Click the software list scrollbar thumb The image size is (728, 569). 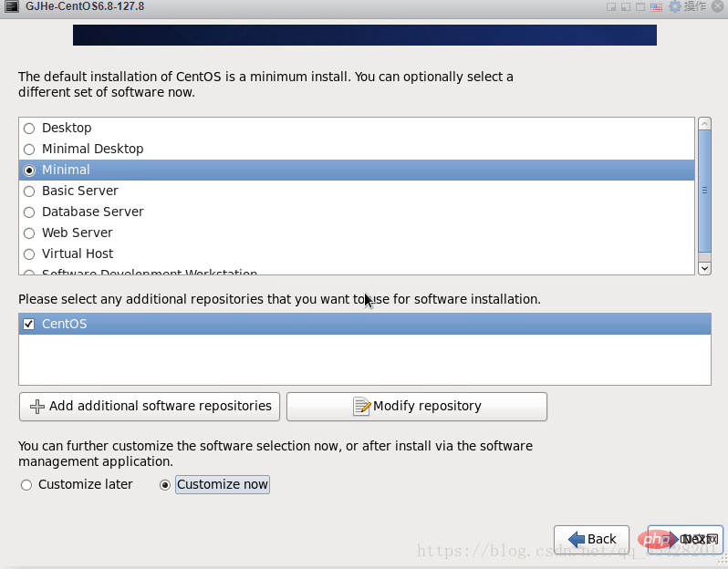(x=704, y=191)
